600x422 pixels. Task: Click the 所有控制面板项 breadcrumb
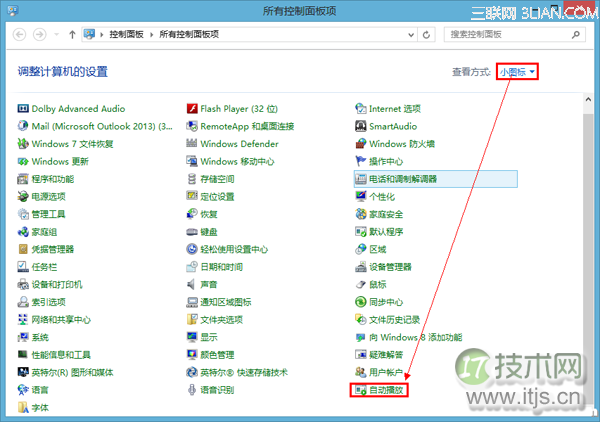pos(189,34)
